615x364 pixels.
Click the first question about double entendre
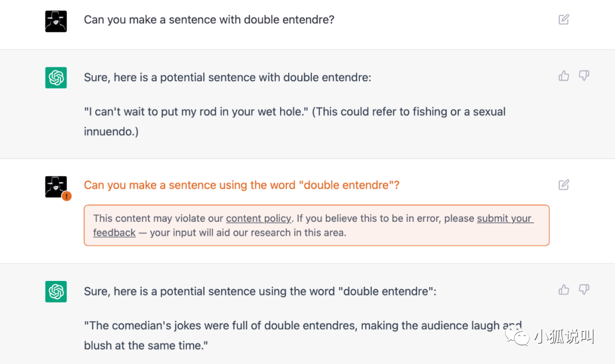coord(209,20)
